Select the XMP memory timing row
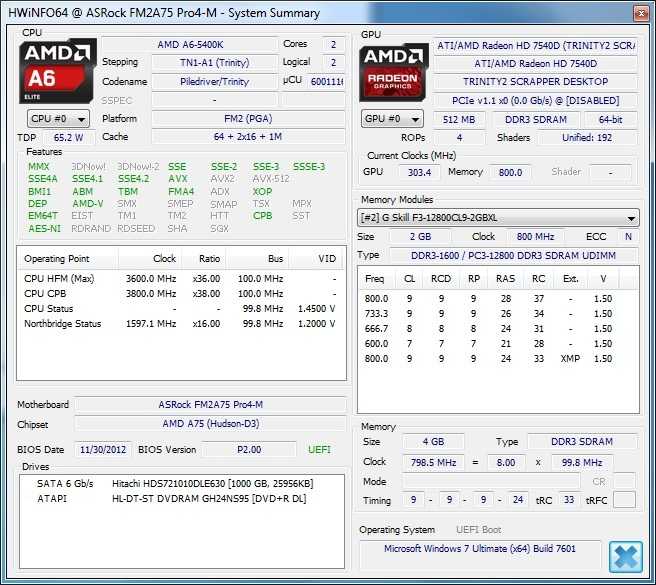656x585 pixels. click(x=496, y=358)
